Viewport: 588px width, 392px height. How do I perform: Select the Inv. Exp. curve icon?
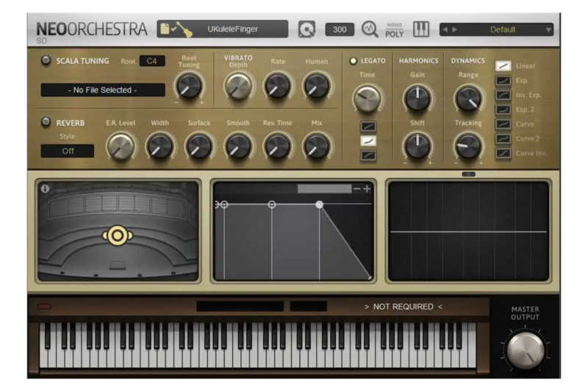(503, 95)
